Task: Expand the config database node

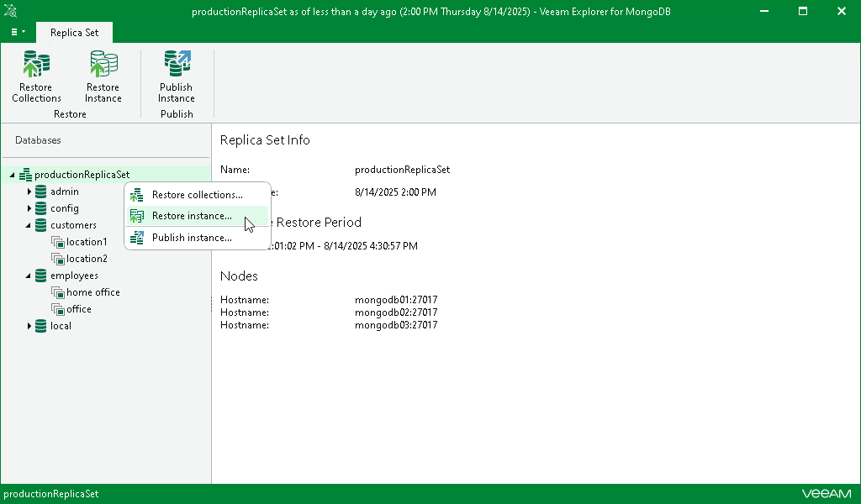Action: pyautogui.click(x=29, y=208)
